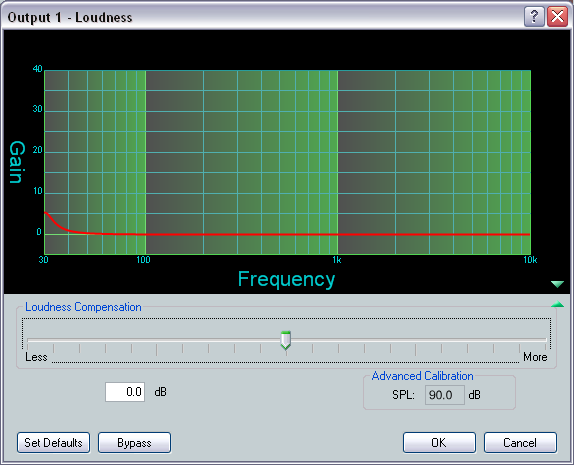This screenshot has width=574, height=465.
Task: Click the SPL 90.0 field
Action: [445, 395]
